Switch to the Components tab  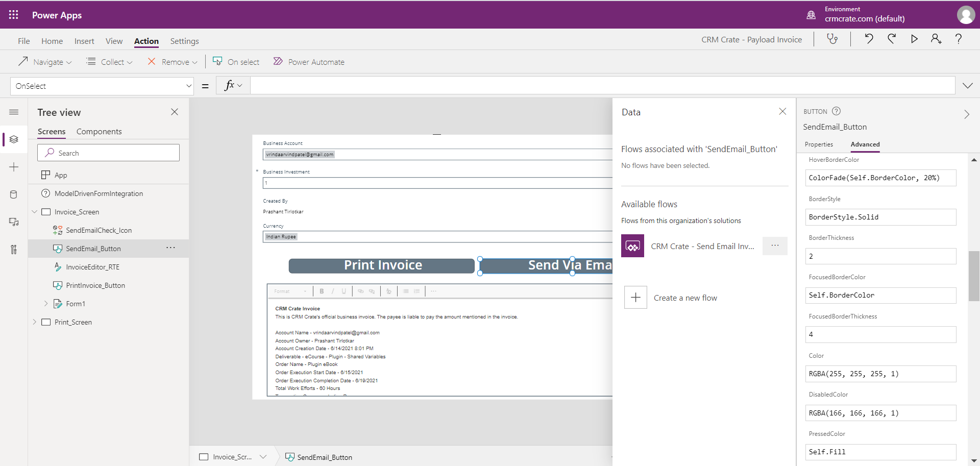99,131
